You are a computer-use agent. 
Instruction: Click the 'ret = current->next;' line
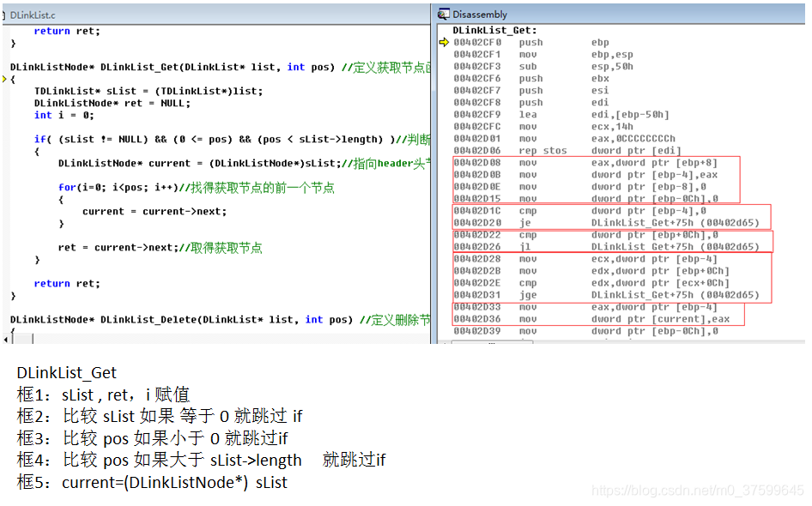point(160,247)
